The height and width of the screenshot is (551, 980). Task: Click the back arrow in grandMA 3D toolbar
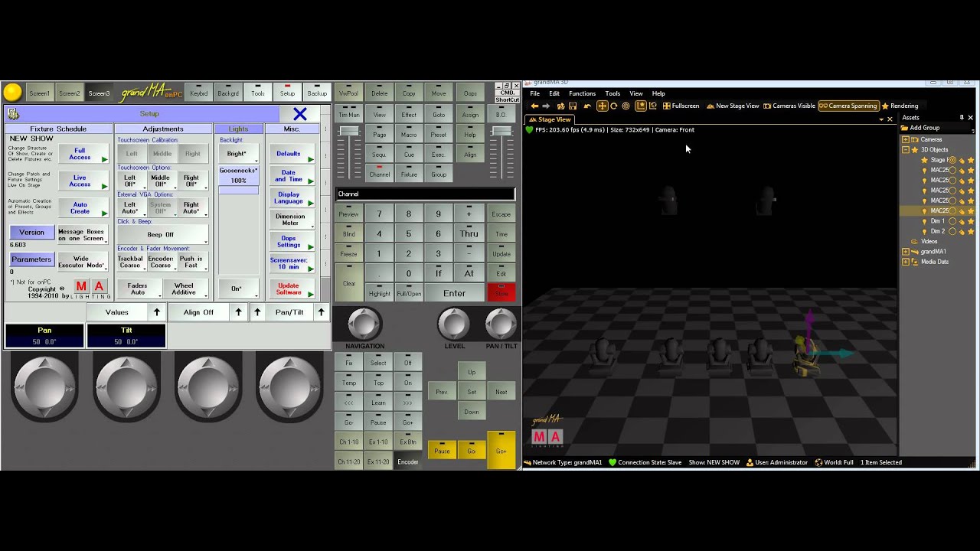pyautogui.click(x=534, y=106)
